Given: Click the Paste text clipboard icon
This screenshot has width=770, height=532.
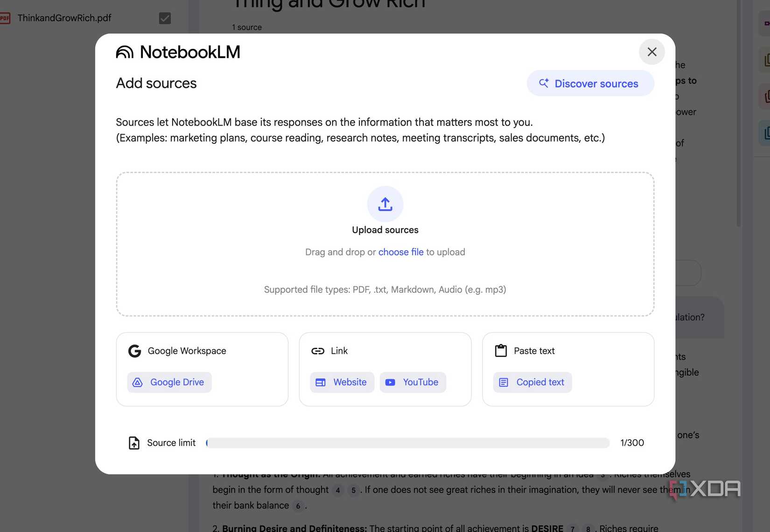Looking at the screenshot, I should pos(501,350).
